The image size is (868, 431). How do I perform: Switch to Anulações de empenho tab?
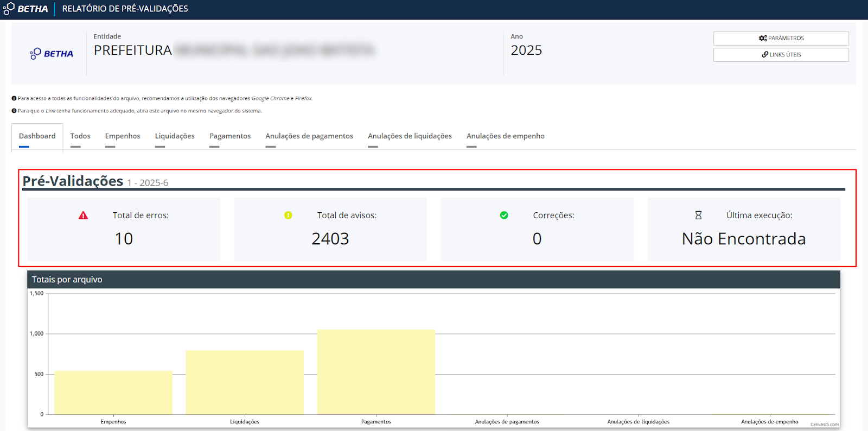click(x=506, y=136)
